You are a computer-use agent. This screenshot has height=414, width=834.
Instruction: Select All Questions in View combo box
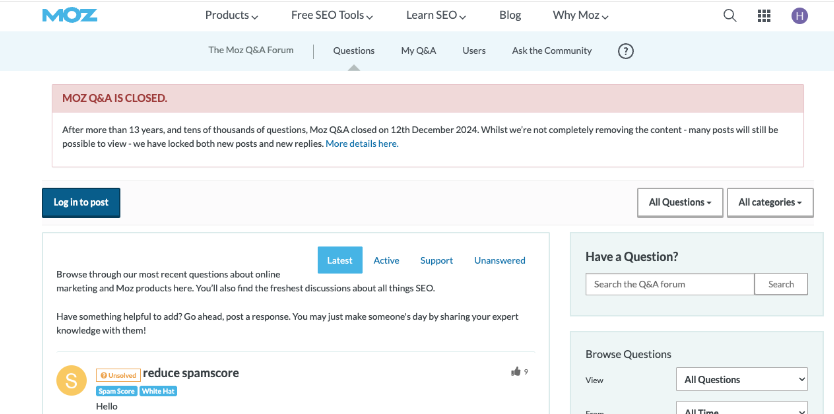[741, 380]
